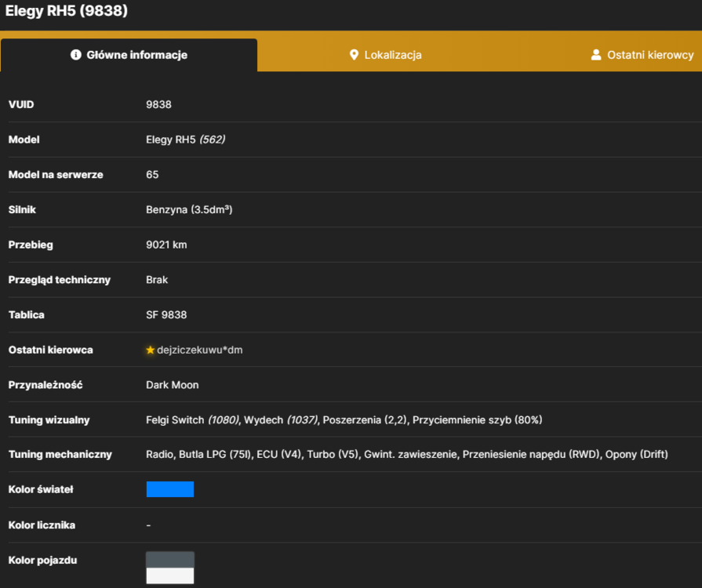Image resolution: width=702 pixels, height=588 pixels.
Task: Click the Felgi Switch (1080) tuning entry
Action: [x=192, y=419]
